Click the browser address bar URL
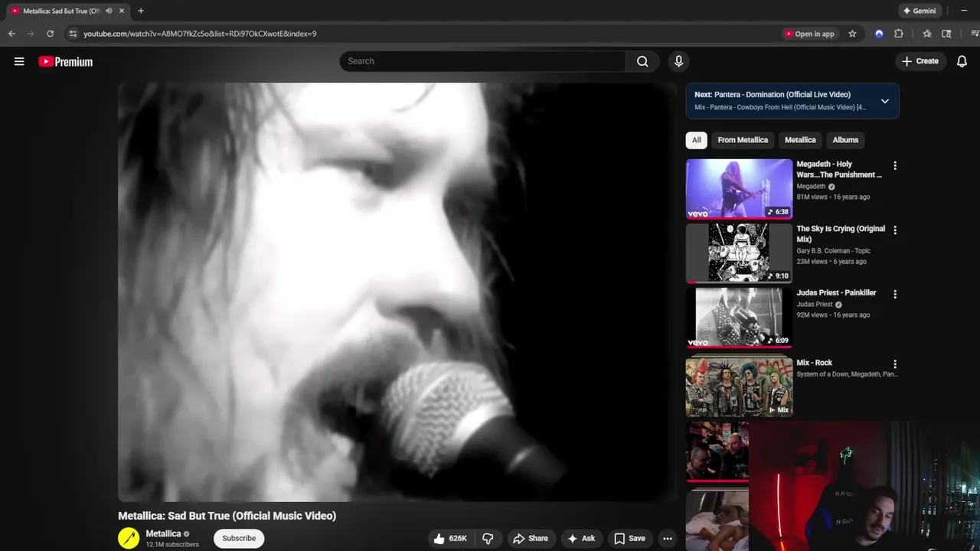The image size is (980, 551). click(x=200, y=34)
